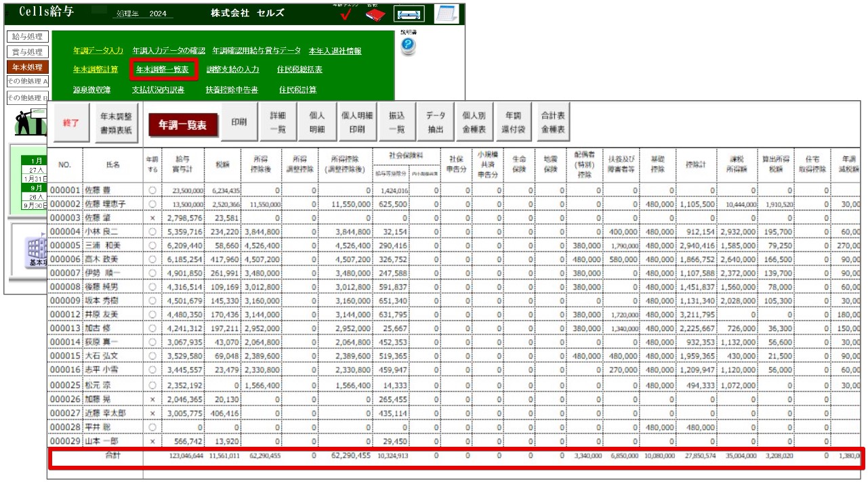The image size is (868, 484).
Task: Open the 扶養控除申告書 link
Action: [232, 89]
